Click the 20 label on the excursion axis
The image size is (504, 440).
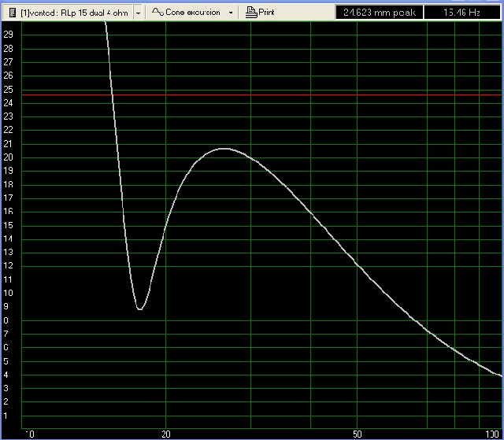click(x=8, y=157)
